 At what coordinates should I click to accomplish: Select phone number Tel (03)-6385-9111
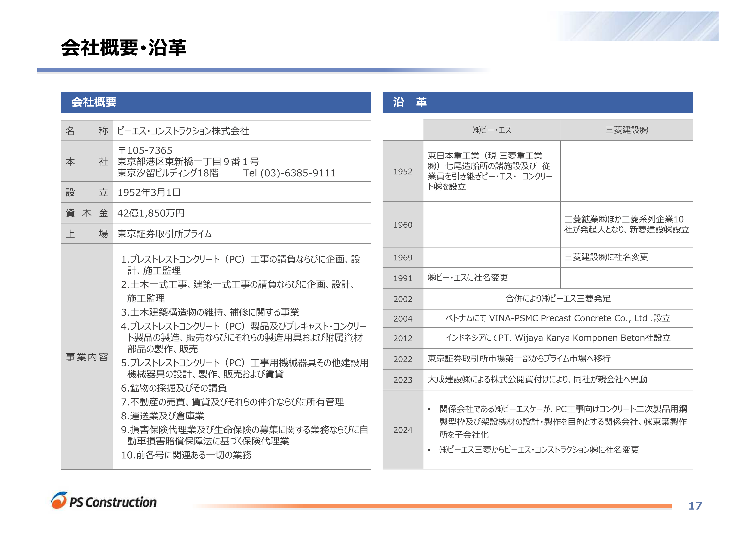(289, 173)
